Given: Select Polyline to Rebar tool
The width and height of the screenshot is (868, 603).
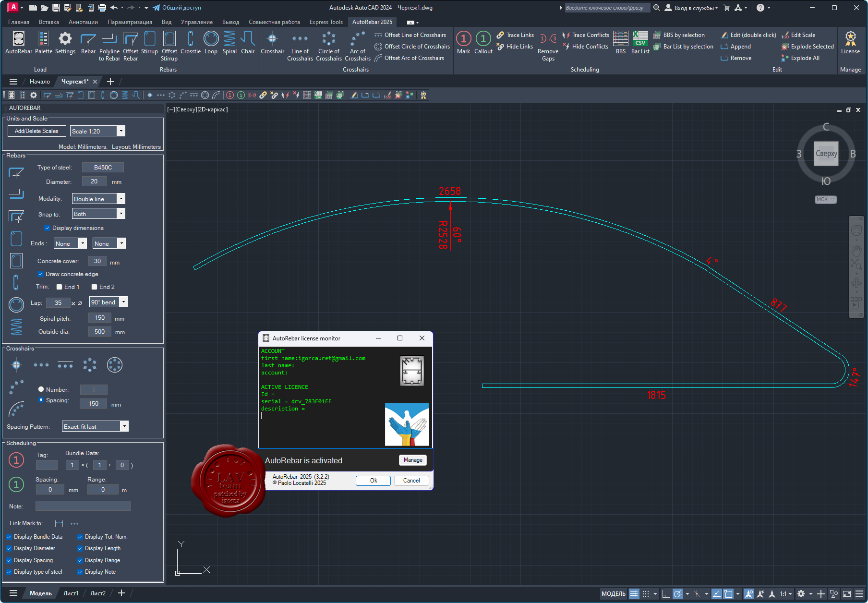Looking at the screenshot, I should tap(109, 46).
